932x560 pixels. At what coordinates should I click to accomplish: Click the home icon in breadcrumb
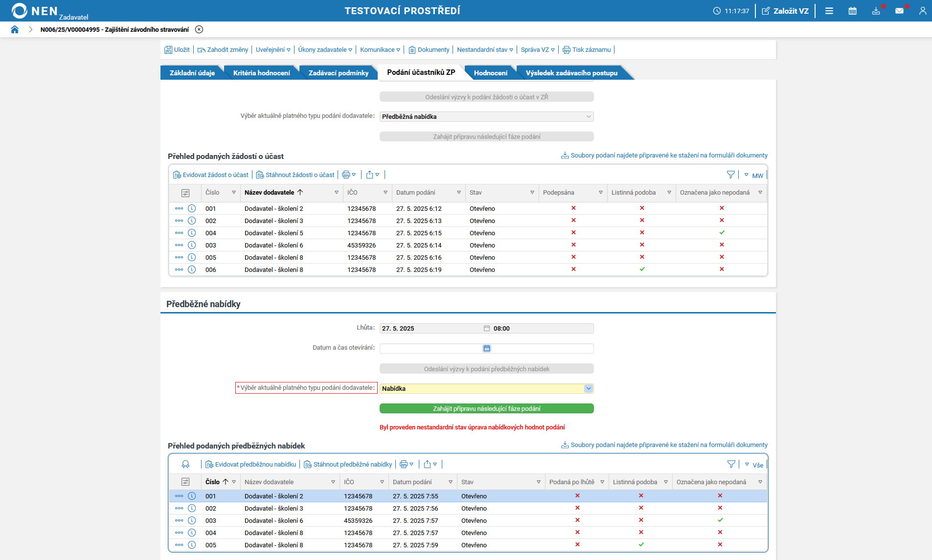(15, 29)
